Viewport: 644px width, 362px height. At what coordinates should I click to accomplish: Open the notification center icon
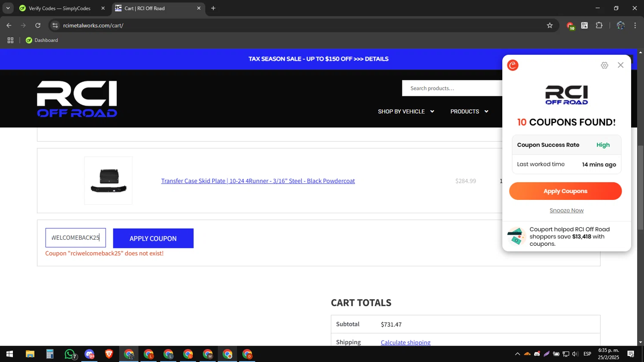point(631,354)
